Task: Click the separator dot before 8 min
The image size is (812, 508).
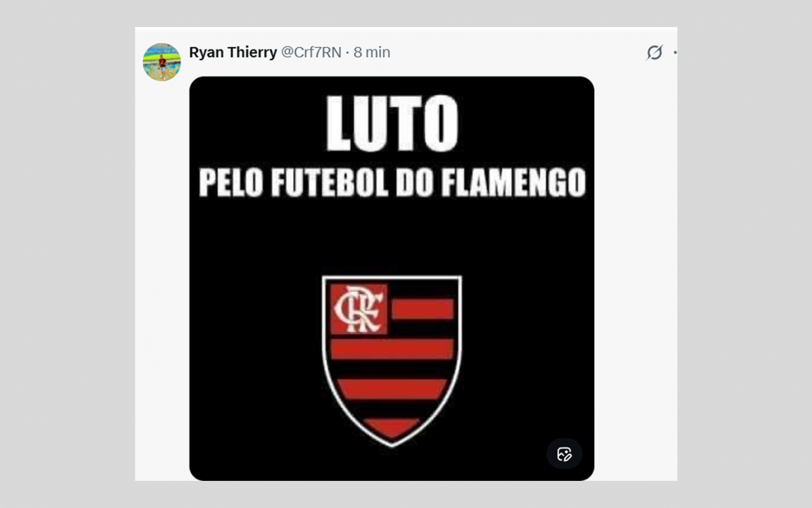Action: coord(347,52)
